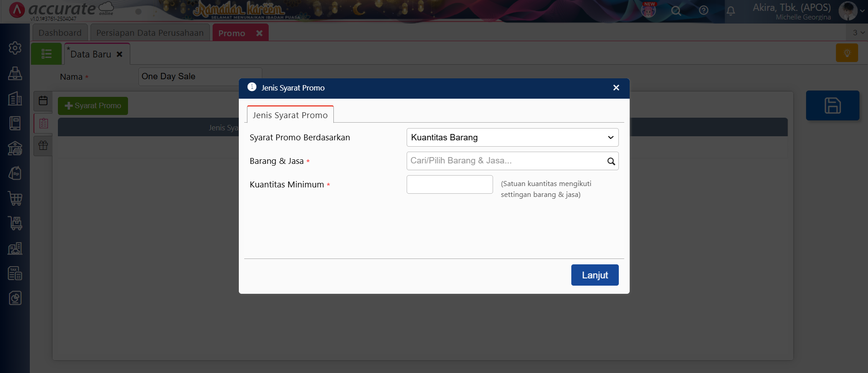The image size is (868, 373).
Task: Click the save floppy disk icon
Action: [x=832, y=105]
